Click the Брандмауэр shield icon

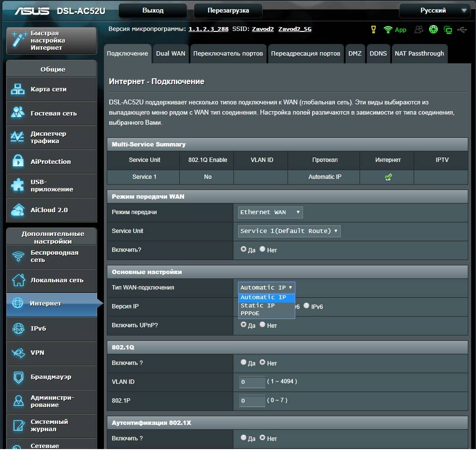click(18, 377)
